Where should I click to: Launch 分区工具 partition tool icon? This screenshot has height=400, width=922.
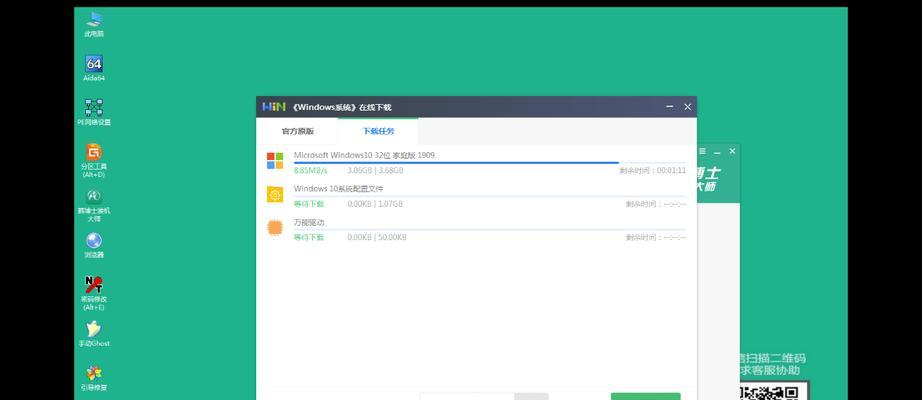[x=93, y=160]
